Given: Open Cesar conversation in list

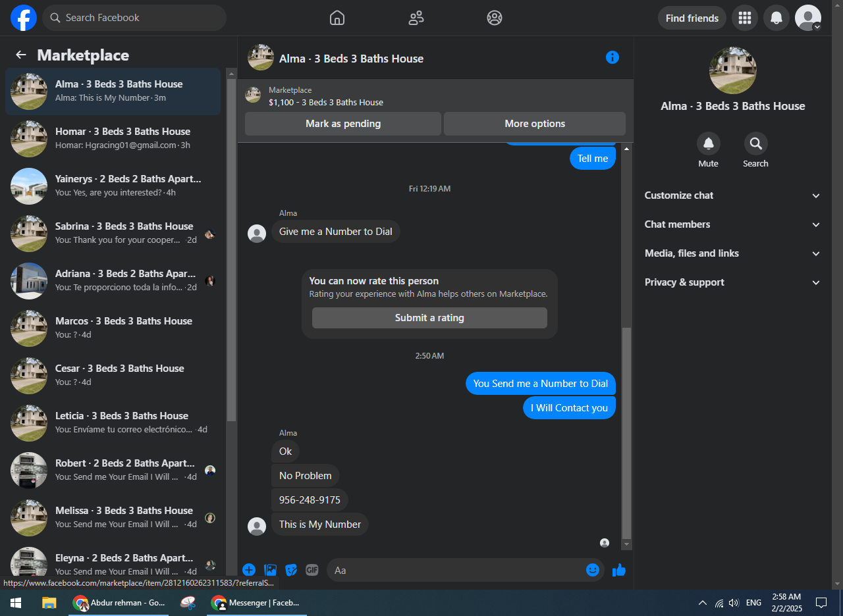Looking at the screenshot, I should [x=113, y=376].
